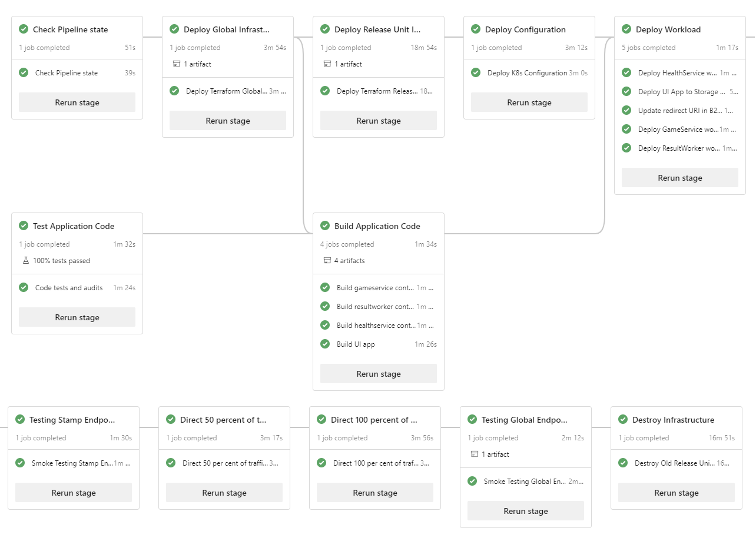Screen dimensions: 756x541
Task: Click the artifact icon in Deploy Global Infrastructure stage
Action: point(176,64)
